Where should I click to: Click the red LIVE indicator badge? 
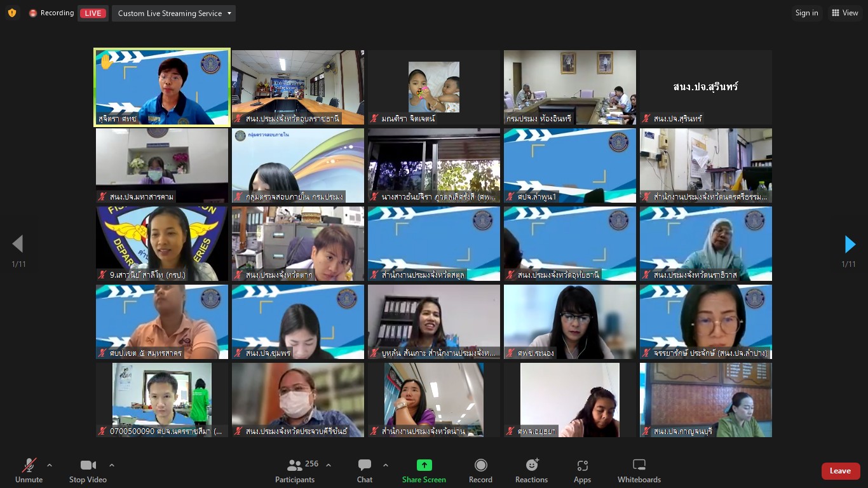point(93,13)
